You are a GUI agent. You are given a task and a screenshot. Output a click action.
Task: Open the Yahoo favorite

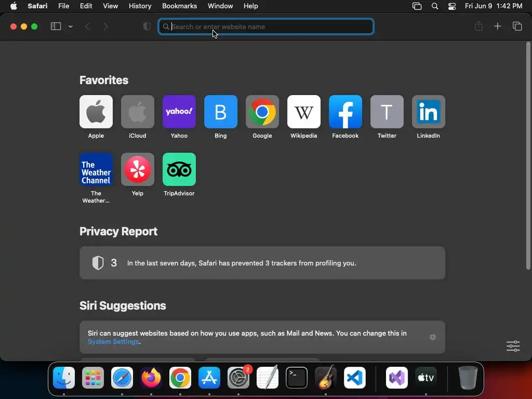(179, 112)
